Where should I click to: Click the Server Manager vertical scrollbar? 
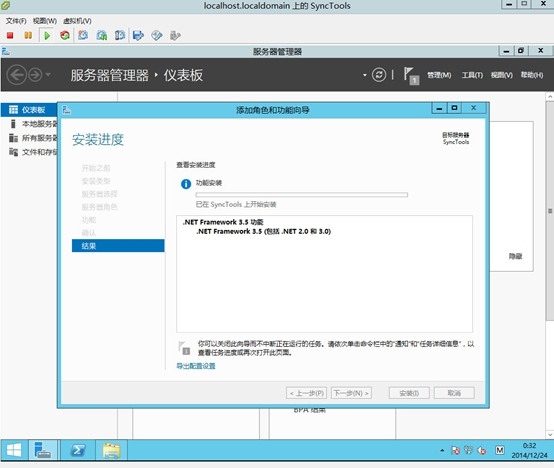[550, 211]
